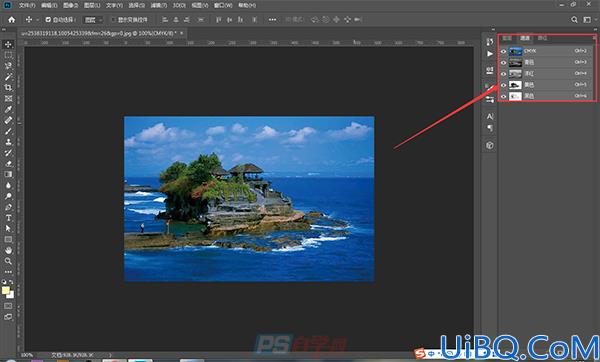Screen dimensions: 600x362
Task: Open the Paragraph panel icon
Action: coord(490,128)
